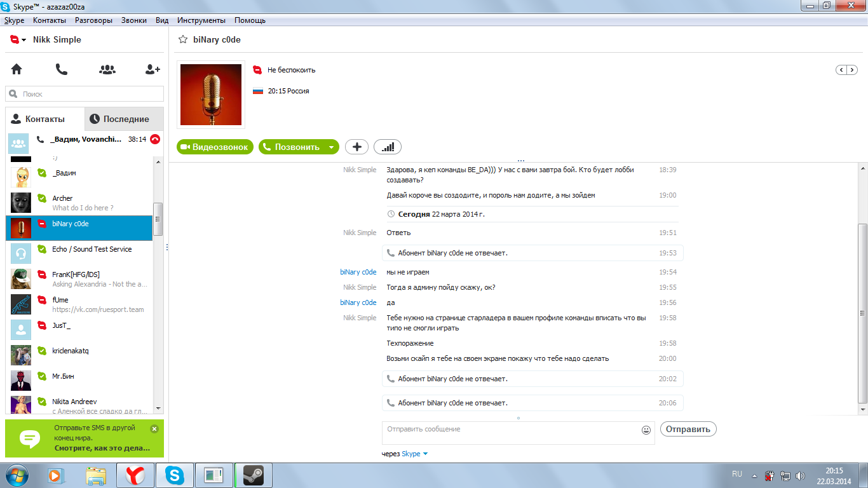868x488 pixels.
Task: Open Steam from the taskbar
Action: pyautogui.click(x=254, y=475)
